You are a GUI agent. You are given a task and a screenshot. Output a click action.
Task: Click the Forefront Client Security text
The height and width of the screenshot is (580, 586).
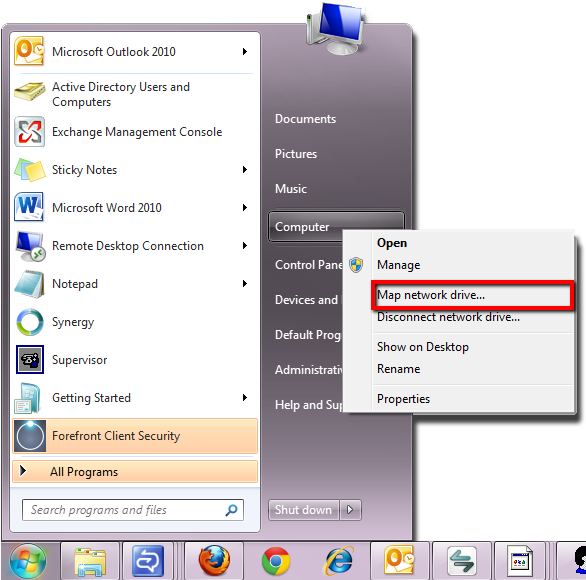[x=116, y=436]
